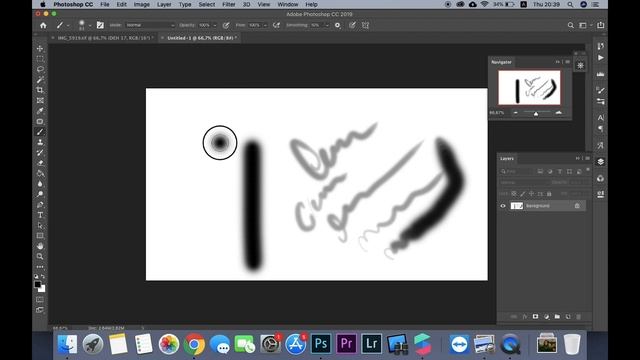Screen dimensions: 640x360
Task: Select the Hand tool
Action: tap(40, 246)
